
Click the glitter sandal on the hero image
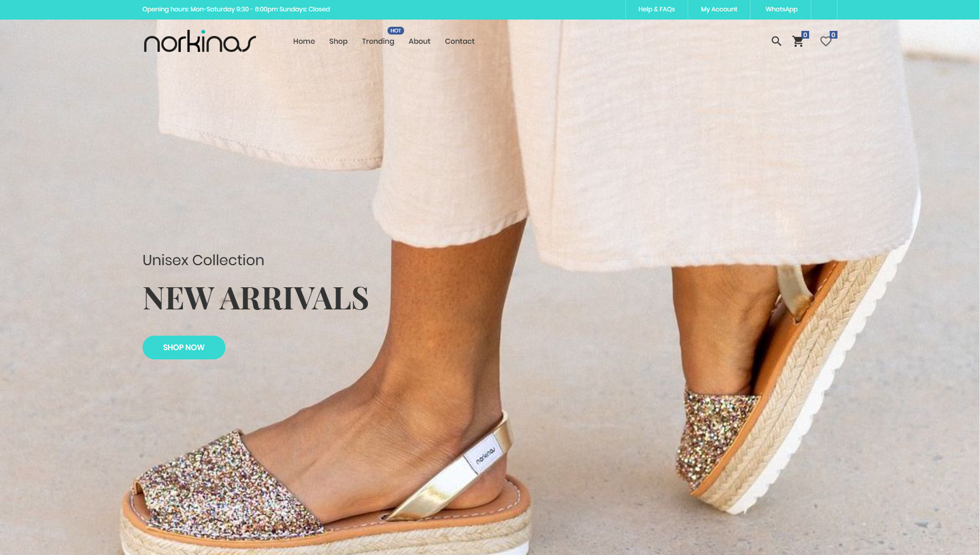pos(324,489)
